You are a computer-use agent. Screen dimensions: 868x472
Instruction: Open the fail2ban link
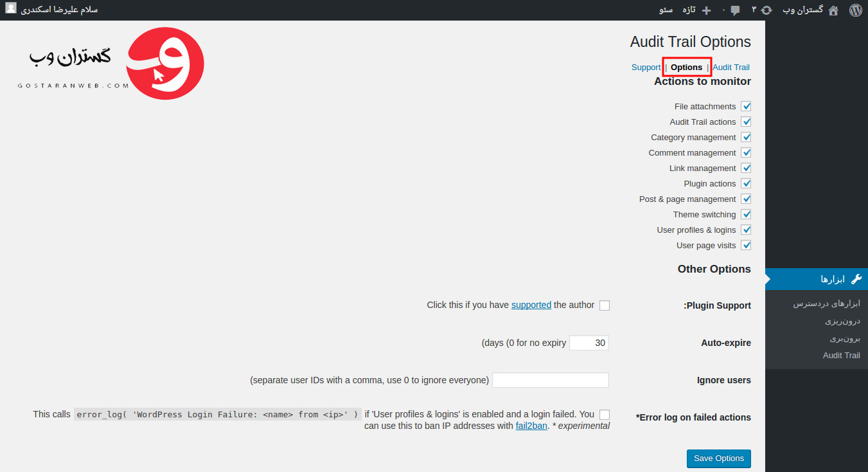tap(531, 426)
